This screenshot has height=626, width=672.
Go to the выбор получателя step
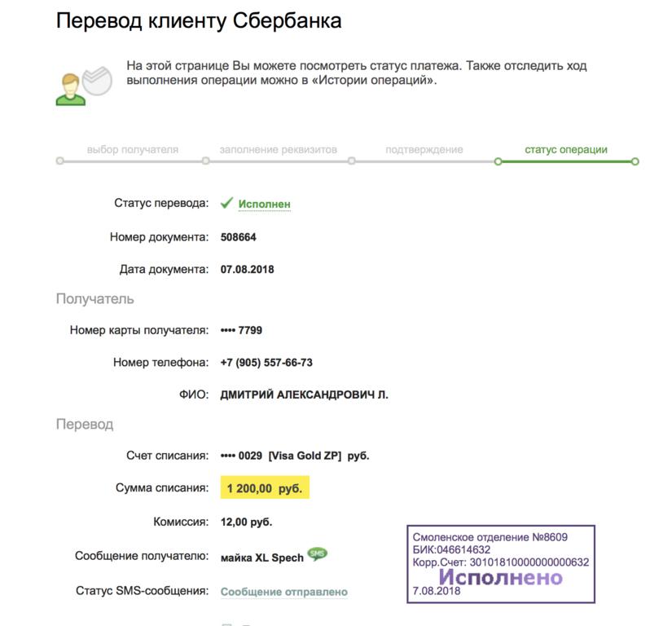click(133, 150)
